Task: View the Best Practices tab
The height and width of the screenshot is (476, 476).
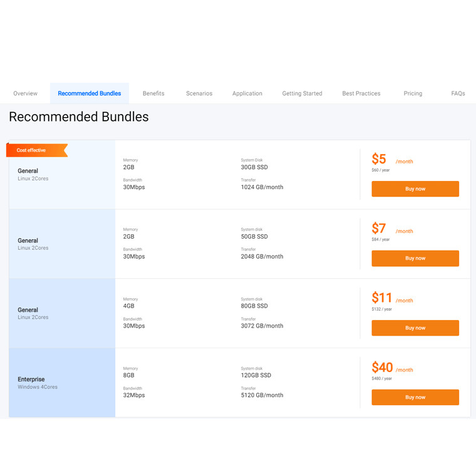Action: click(361, 93)
